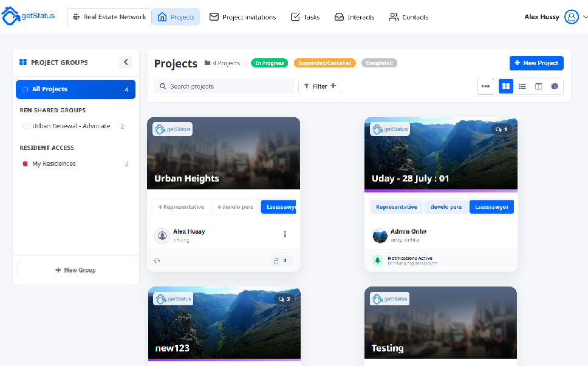
Task: Click the comment badge on Uday project
Action: pos(501,129)
